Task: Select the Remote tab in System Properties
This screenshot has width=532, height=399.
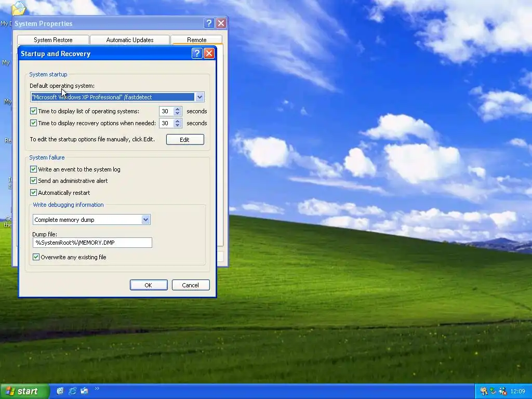Action: pos(197,39)
